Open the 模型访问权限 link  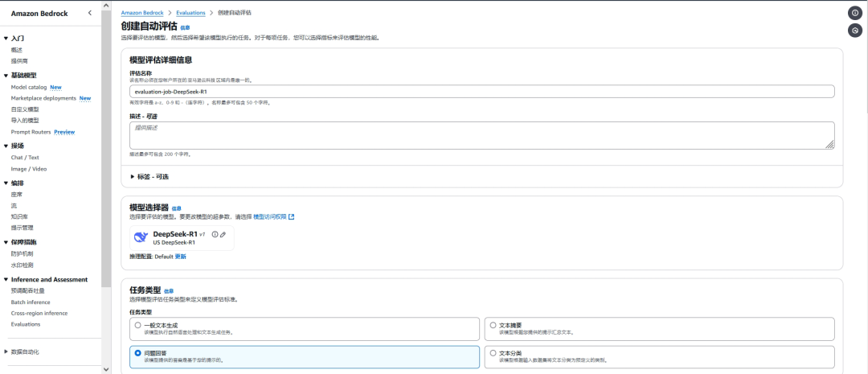pyautogui.click(x=269, y=216)
